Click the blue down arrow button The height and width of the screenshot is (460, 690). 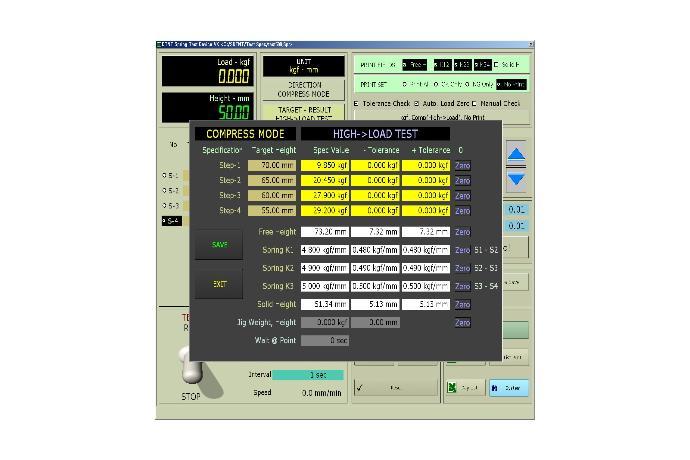[516, 179]
